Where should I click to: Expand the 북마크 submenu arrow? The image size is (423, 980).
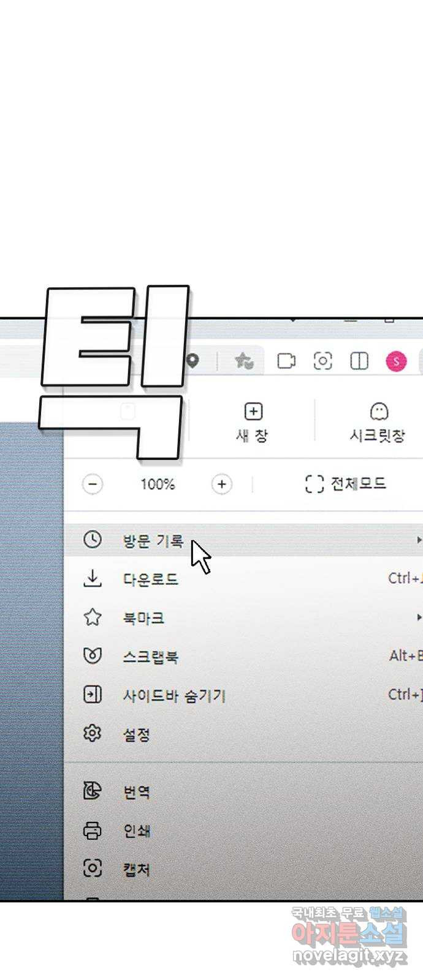pyautogui.click(x=419, y=617)
